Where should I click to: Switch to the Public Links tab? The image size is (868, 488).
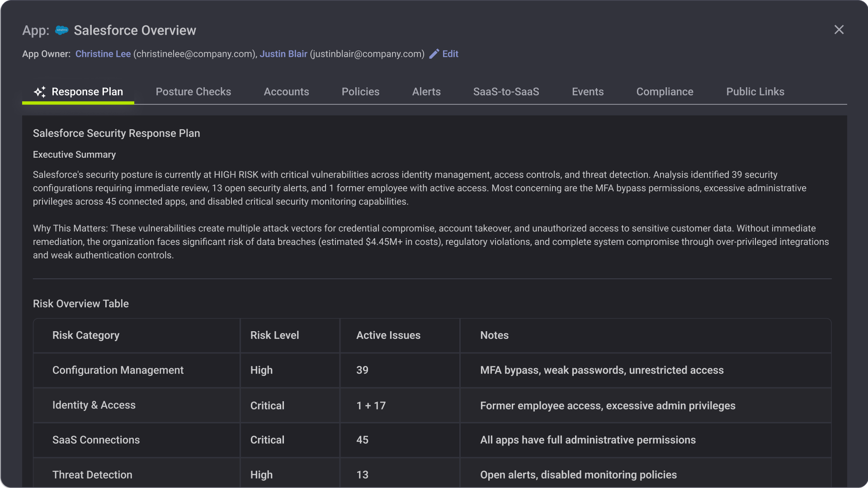pyautogui.click(x=755, y=92)
